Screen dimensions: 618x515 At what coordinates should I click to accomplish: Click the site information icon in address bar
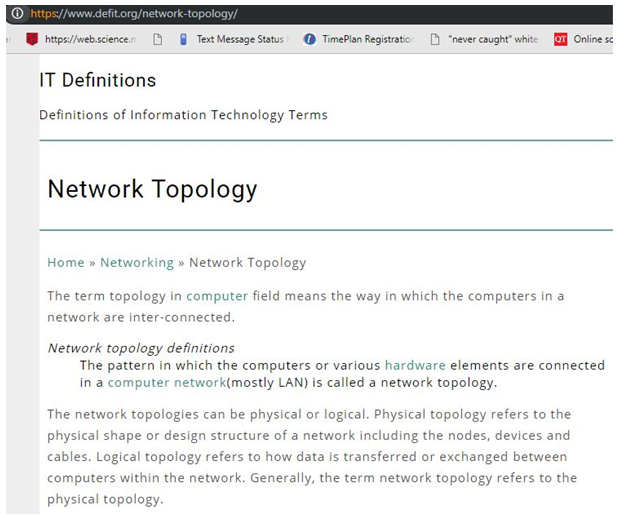(x=17, y=14)
